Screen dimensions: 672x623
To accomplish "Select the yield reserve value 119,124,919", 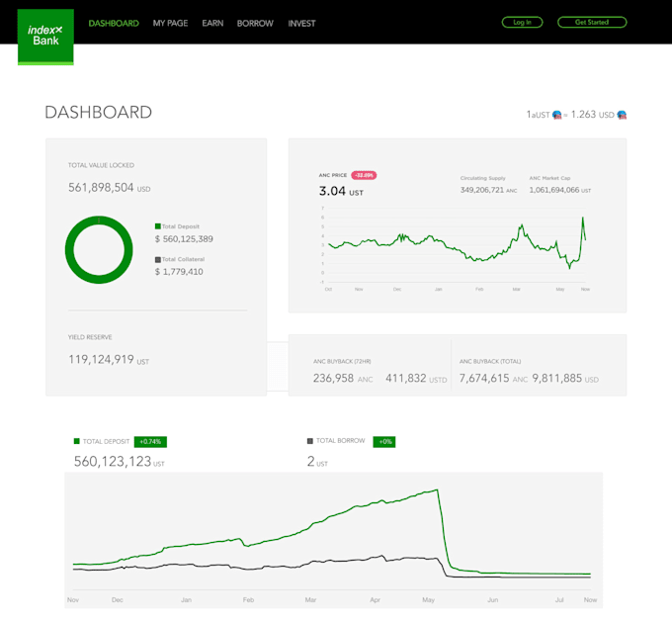I will 101,359.
